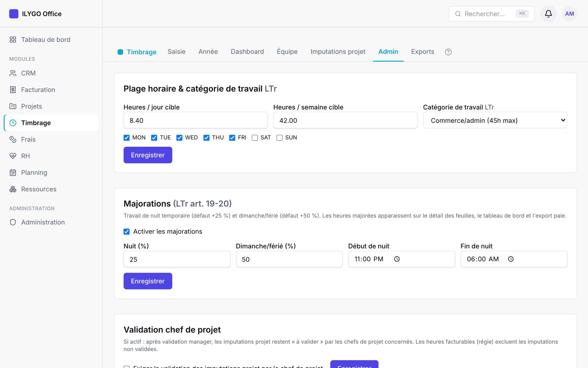Switch to the Dashboard tab
This screenshot has width=588, height=368.
pyautogui.click(x=247, y=52)
